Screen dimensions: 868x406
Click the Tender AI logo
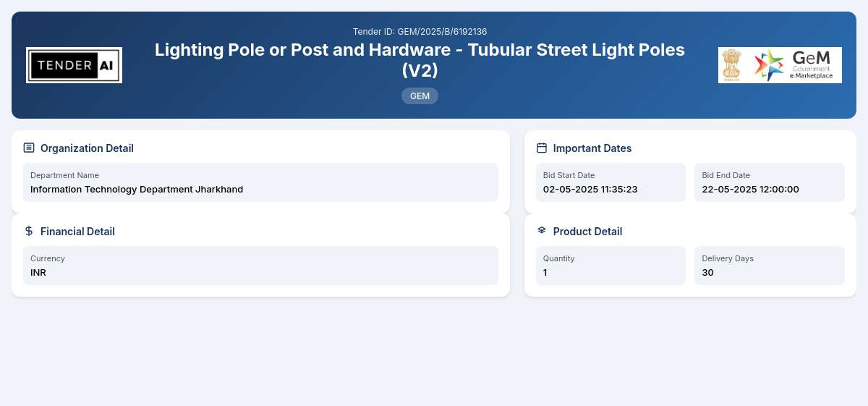click(74, 65)
